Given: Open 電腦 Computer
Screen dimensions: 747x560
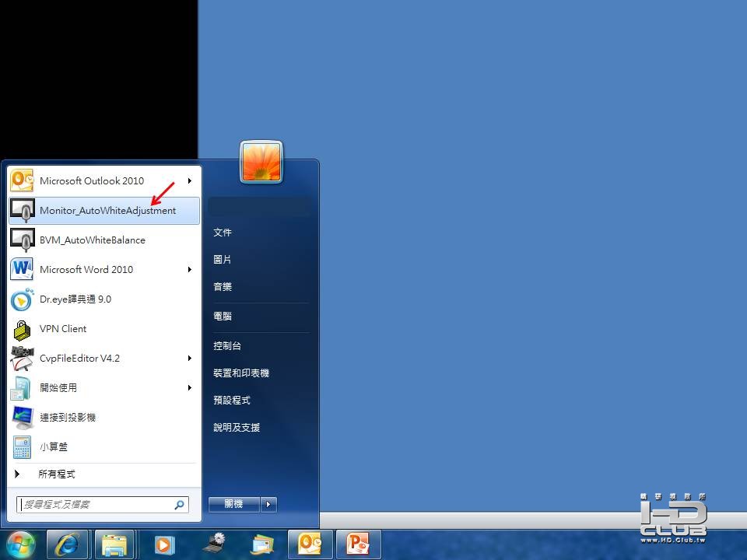Looking at the screenshot, I should point(223,317).
